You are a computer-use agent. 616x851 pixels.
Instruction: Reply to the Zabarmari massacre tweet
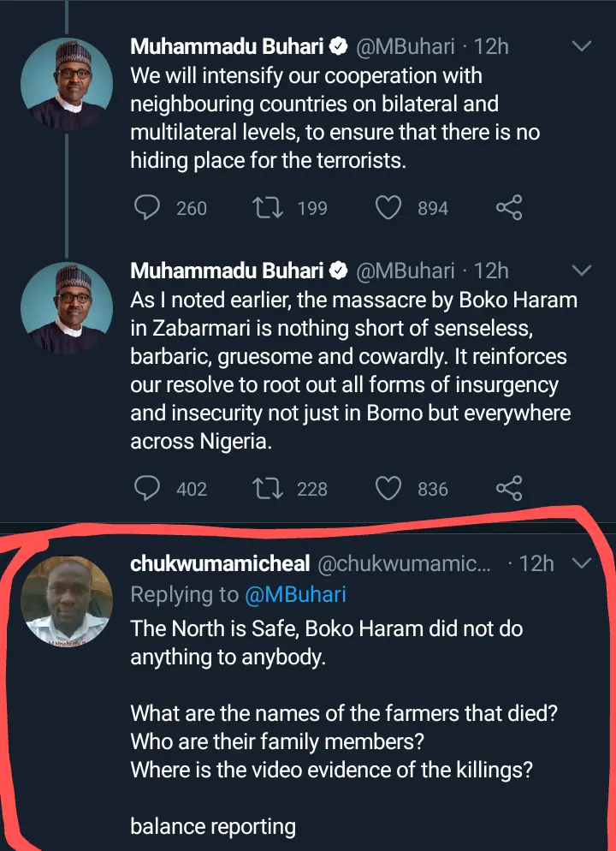(148, 489)
